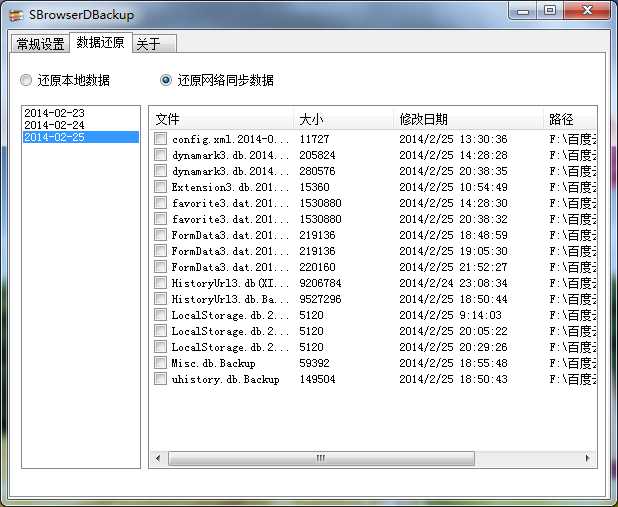Check the config.xml file checkbox

tap(160, 139)
